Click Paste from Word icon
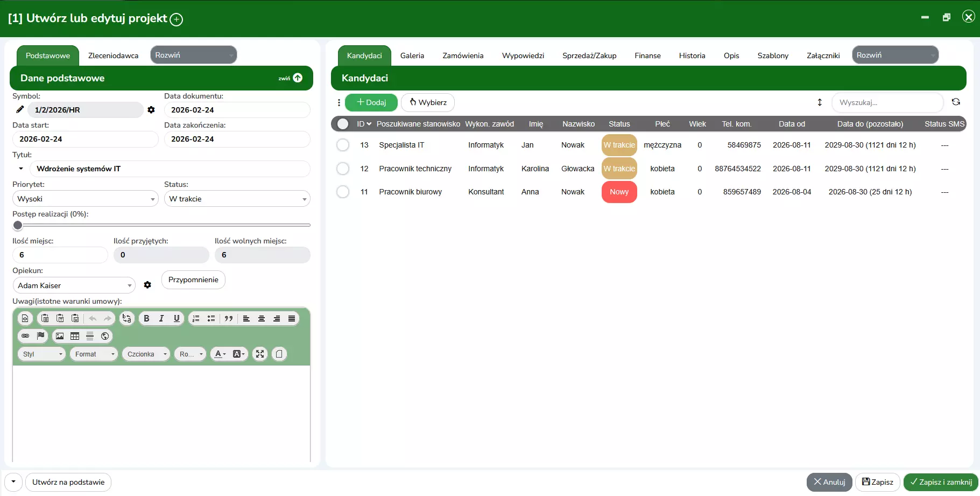980x496 pixels. 75,318
